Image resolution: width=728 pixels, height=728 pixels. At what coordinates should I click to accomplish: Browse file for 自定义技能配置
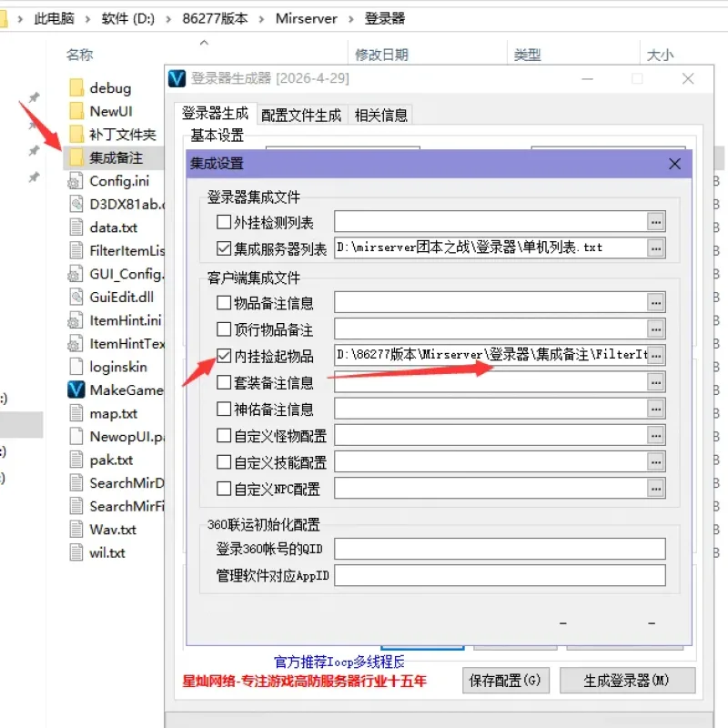point(655,462)
